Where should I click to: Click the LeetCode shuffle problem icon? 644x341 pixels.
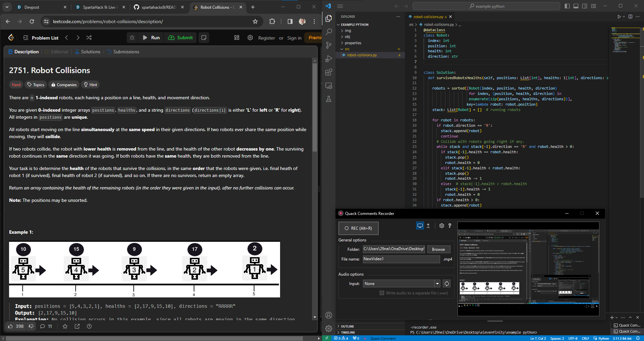(89, 38)
